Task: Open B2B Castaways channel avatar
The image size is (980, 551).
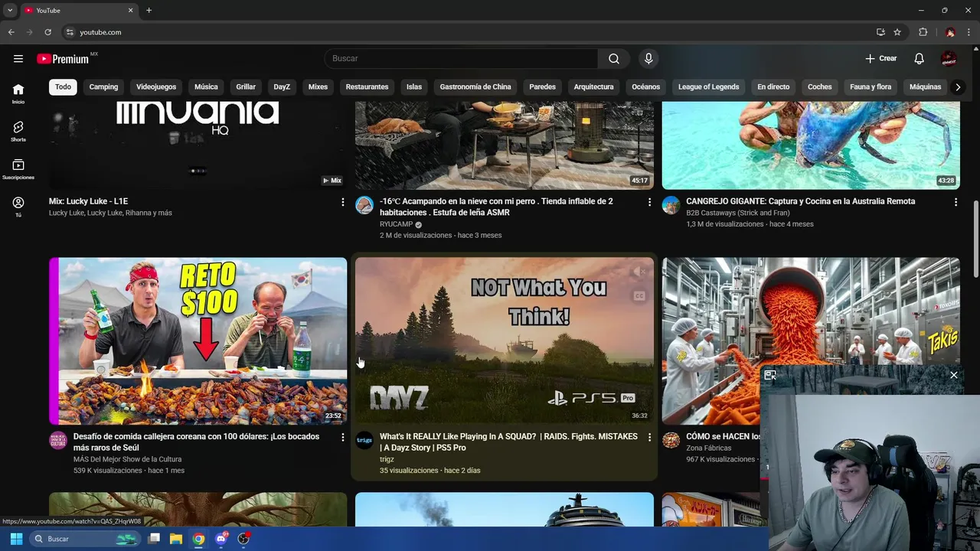Action: point(671,205)
